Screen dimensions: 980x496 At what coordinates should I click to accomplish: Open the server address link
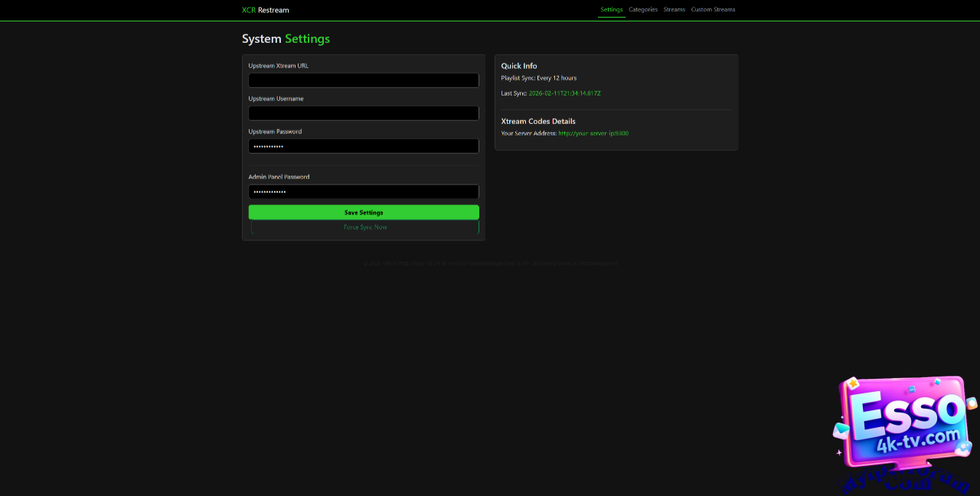coord(593,133)
